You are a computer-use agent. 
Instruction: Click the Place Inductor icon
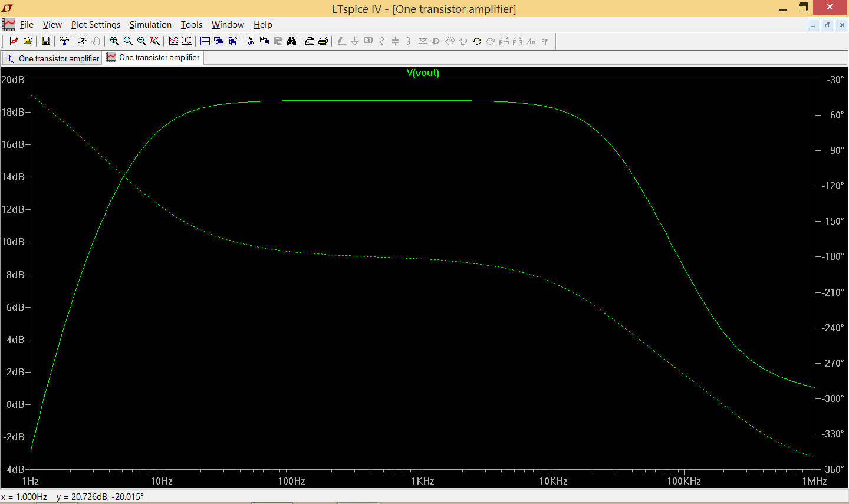409,41
